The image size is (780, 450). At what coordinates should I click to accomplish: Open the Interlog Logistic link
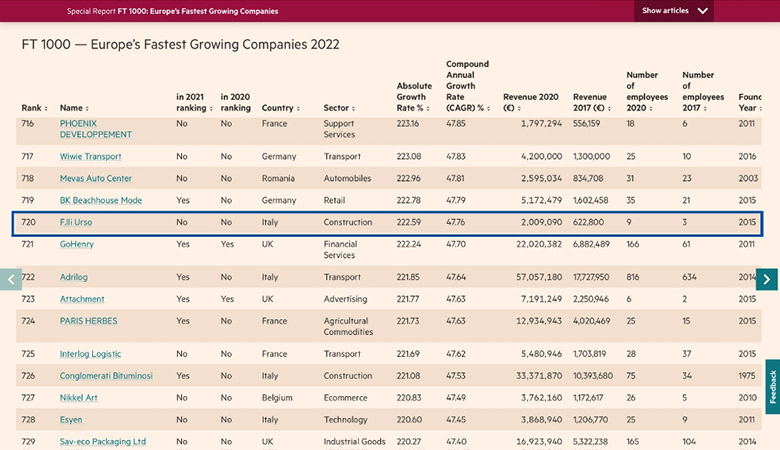[90, 354]
